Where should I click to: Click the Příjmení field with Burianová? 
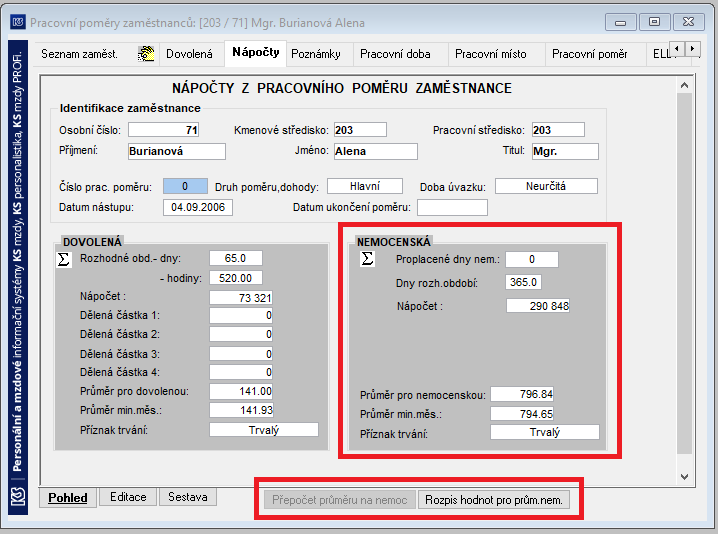point(177,152)
